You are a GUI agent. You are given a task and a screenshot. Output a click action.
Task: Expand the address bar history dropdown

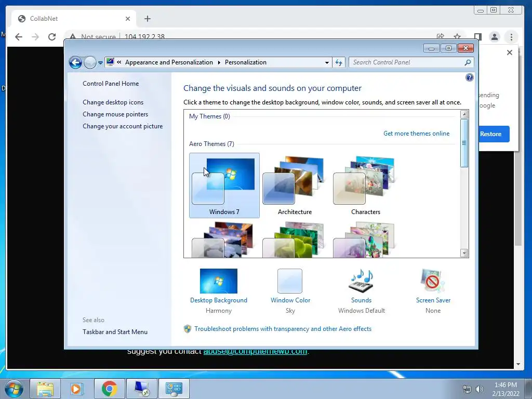click(x=327, y=62)
